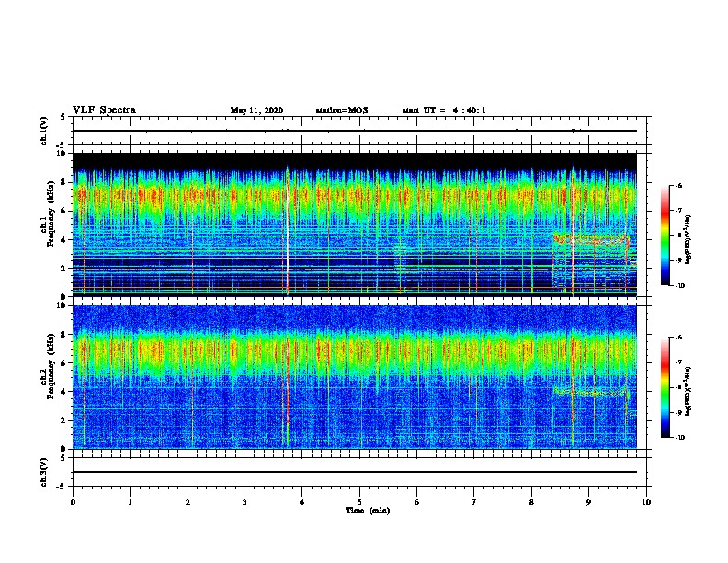Click the "-6" label on ch.2 color bar

(x=678, y=338)
